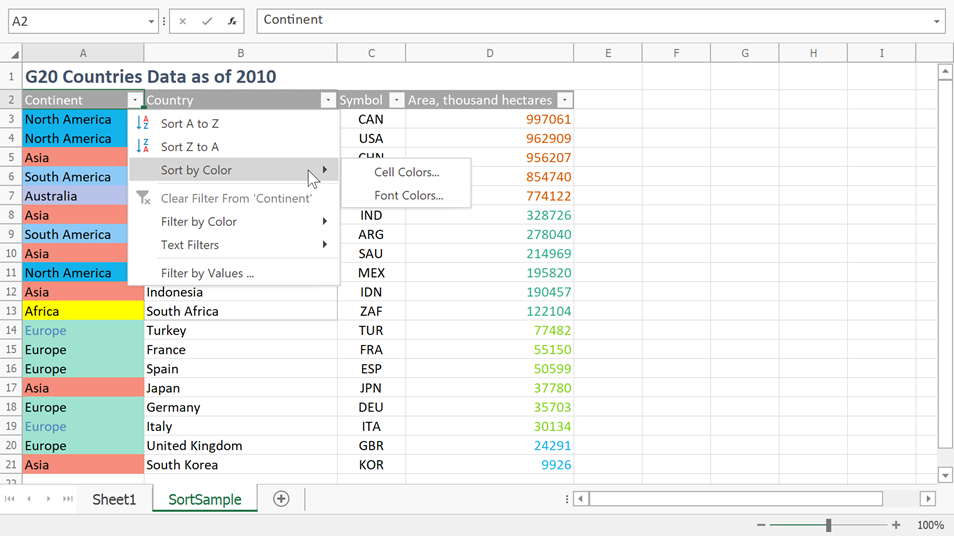Select the Australia cell
The image size is (954, 536).
pyautogui.click(x=75, y=196)
